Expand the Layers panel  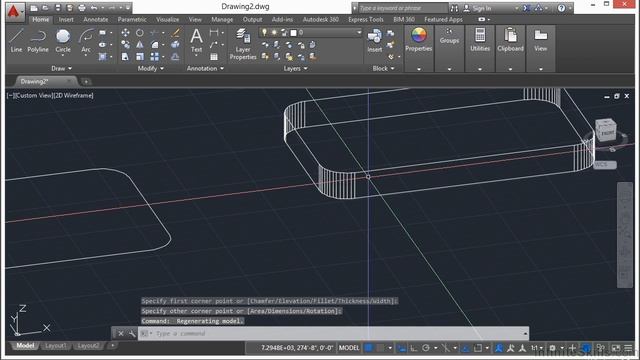tap(296, 68)
